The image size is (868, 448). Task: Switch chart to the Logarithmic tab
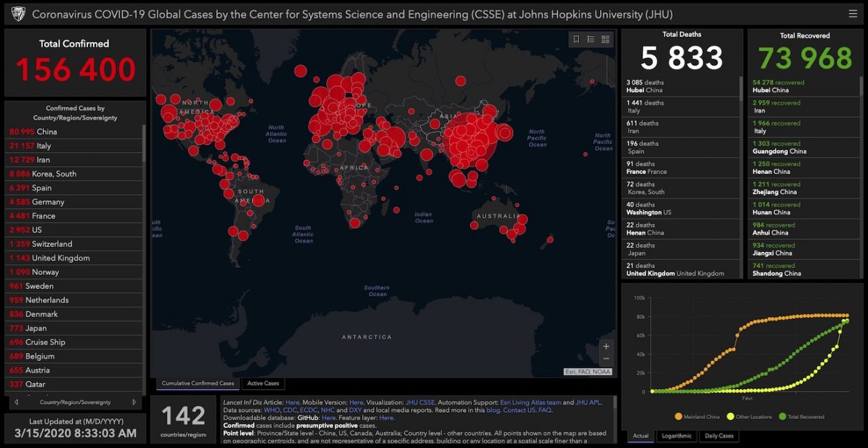676,436
